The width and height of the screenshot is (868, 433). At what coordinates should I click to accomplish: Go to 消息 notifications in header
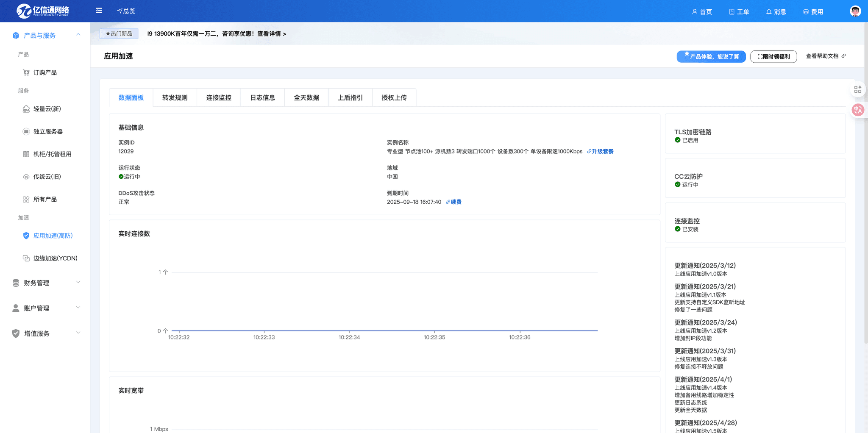pyautogui.click(x=776, y=12)
